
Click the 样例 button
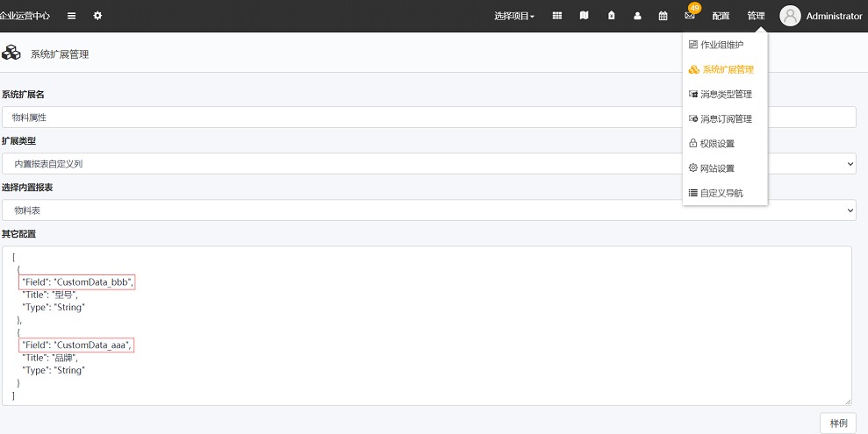[x=837, y=423]
